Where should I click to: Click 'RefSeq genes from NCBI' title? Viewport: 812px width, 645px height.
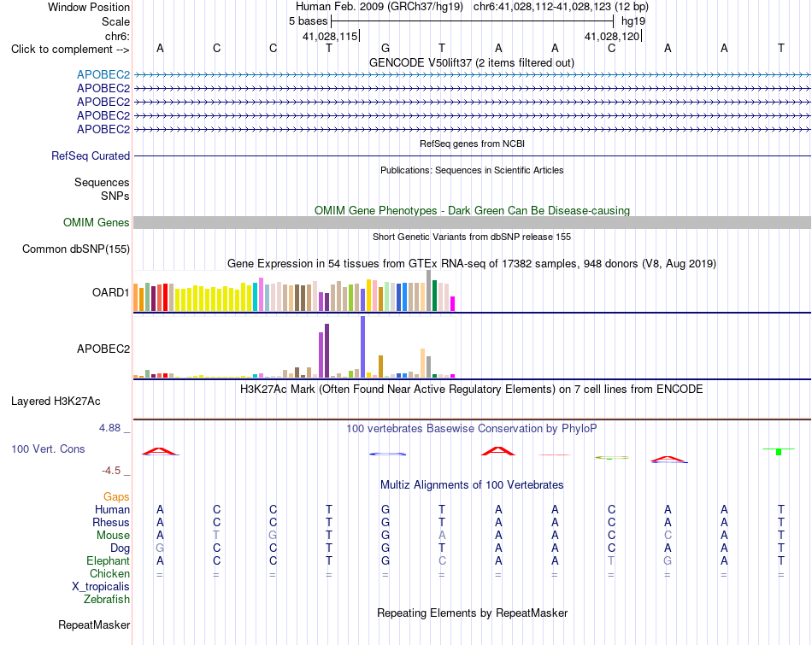coord(472,144)
